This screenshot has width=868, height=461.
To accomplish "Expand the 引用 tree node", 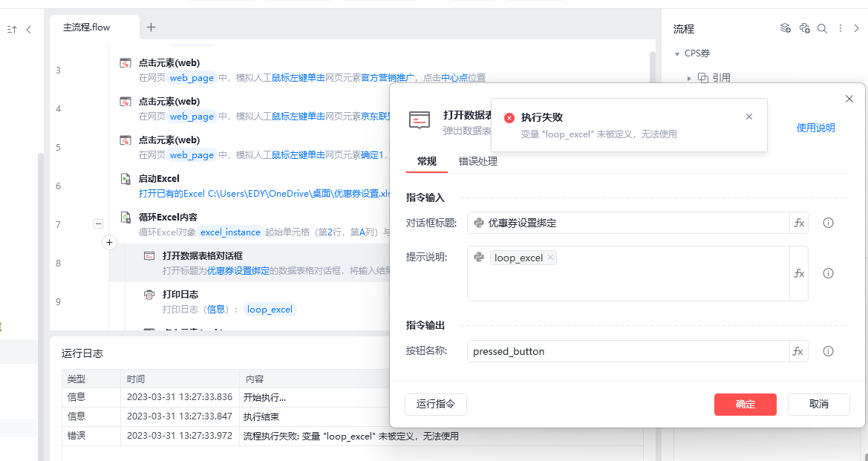I will click(689, 79).
